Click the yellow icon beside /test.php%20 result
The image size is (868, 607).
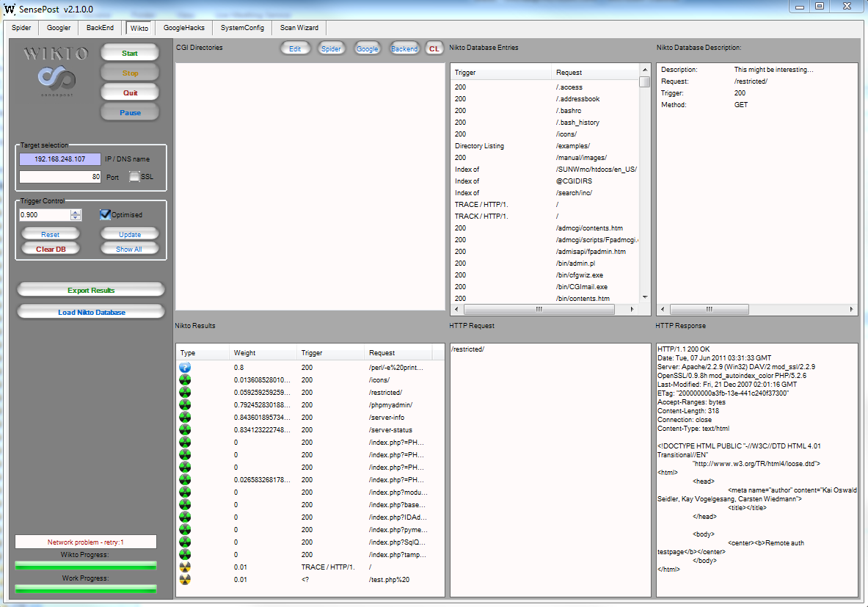(x=185, y=579)
